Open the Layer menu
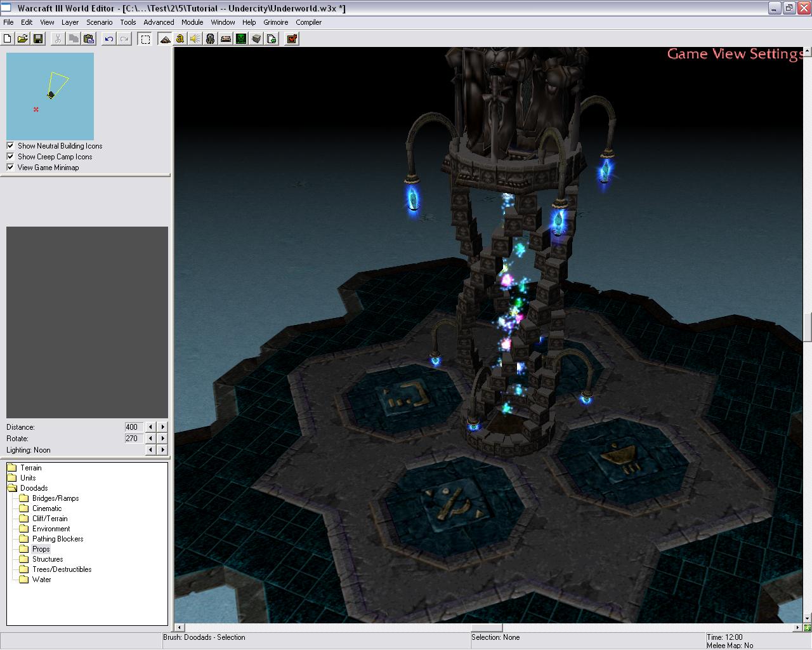Screen dimensions: 812x650 pyautogui.click(x=70, y=22)
